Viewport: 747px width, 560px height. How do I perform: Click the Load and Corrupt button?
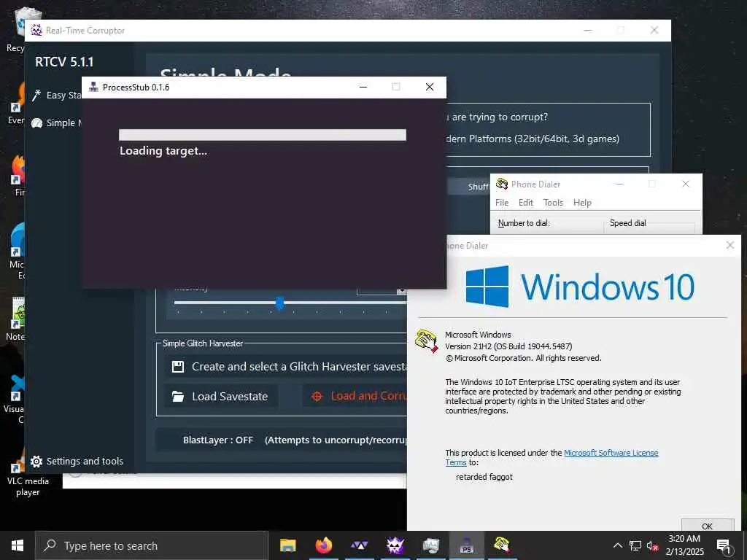pos(355,396)
